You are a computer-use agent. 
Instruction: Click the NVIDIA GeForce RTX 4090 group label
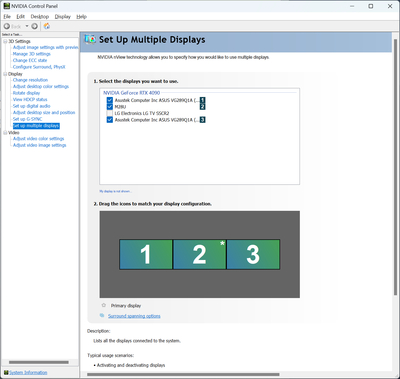click(x=131, y=93)
